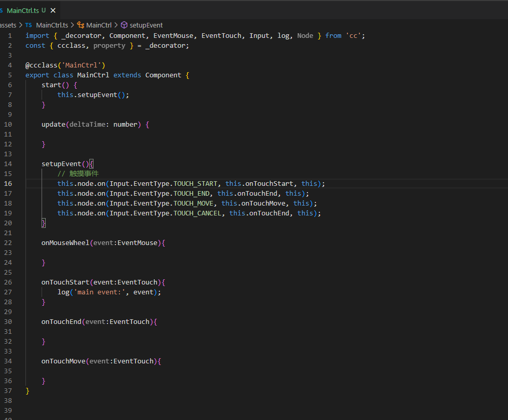Click line number 16 in the gutter
Viewport: 508px width, 420px height.
pos(8,184)
